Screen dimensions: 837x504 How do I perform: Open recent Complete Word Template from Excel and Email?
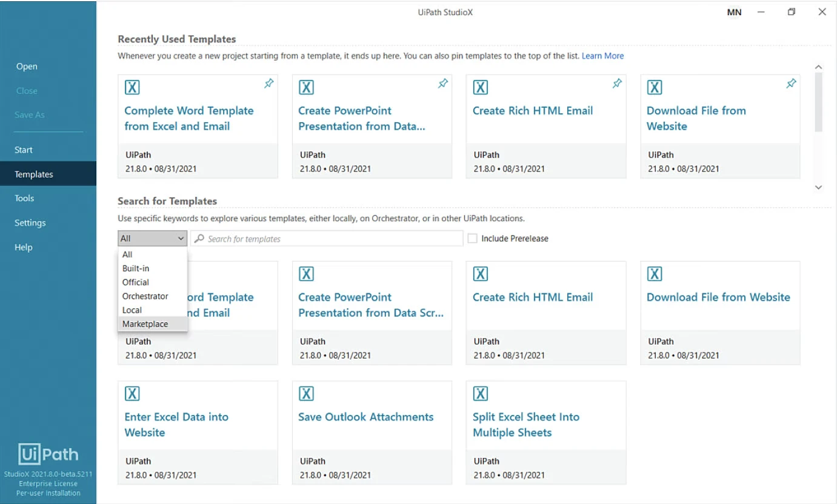pos(189,119)
